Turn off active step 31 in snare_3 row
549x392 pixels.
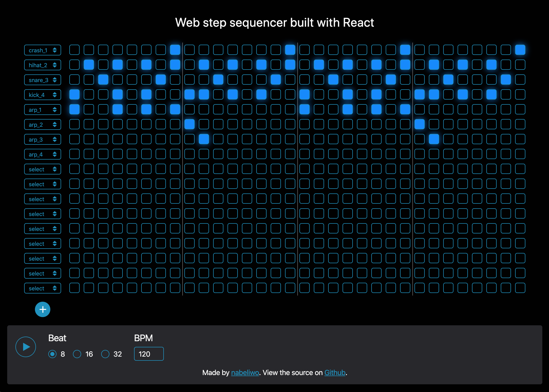click(506, 80)
